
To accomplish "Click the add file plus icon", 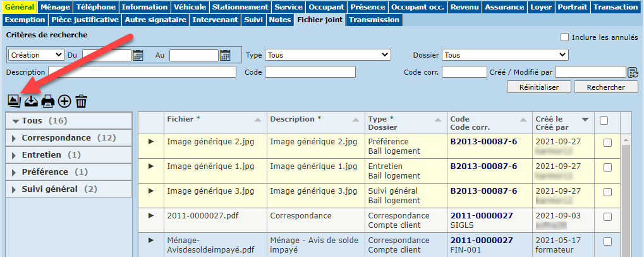I will (x=64, y=101).
